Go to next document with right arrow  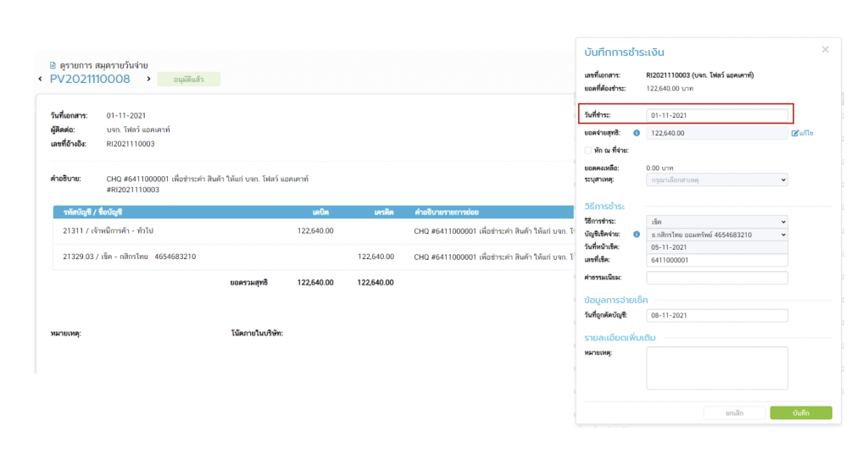coord(148,80)
